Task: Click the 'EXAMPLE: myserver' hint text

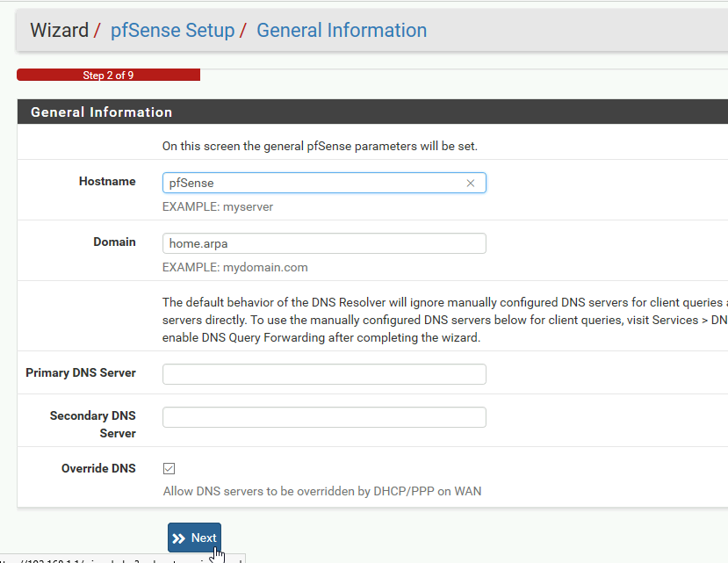Action: coord(218,206)
